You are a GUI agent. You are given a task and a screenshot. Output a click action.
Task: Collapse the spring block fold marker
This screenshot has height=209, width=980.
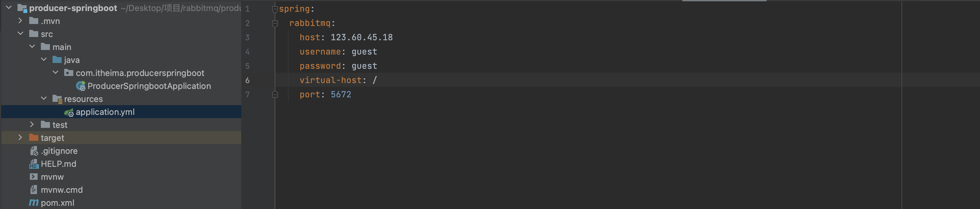(275, 9)
